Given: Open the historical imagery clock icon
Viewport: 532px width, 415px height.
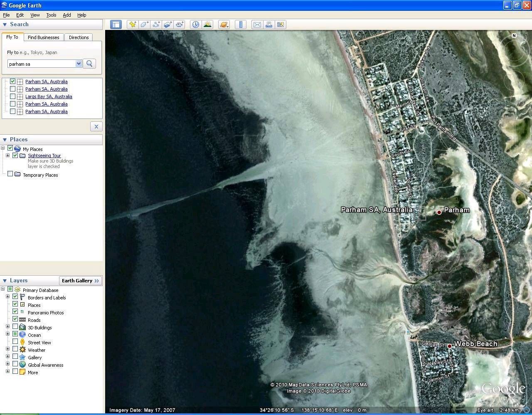Looking at the screenshot, I should coord(195,25).
